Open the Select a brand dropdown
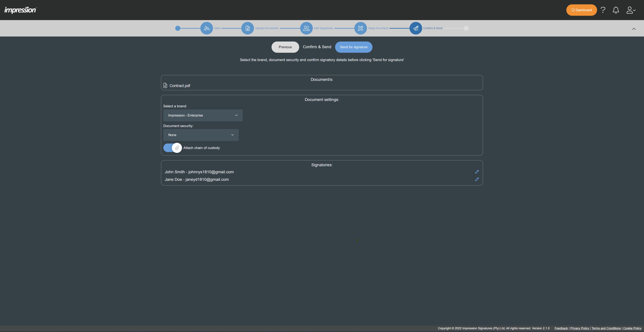Viewport: 644px width, 332px height. 203,115
